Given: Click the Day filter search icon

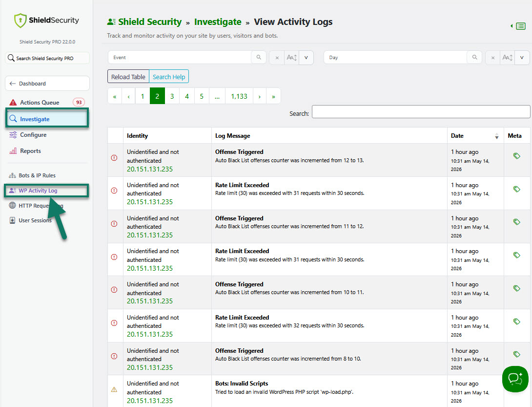Looking at the screenshot, I should coord(475,58).
